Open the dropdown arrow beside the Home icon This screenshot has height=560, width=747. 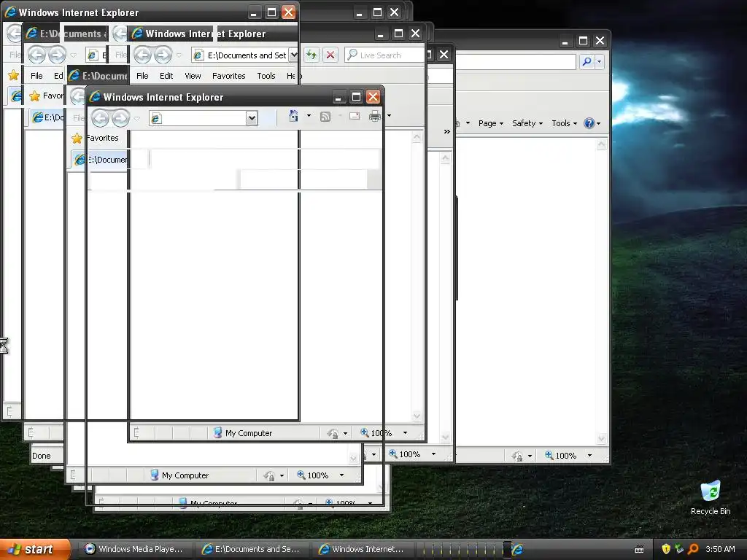tap(309, 116)
